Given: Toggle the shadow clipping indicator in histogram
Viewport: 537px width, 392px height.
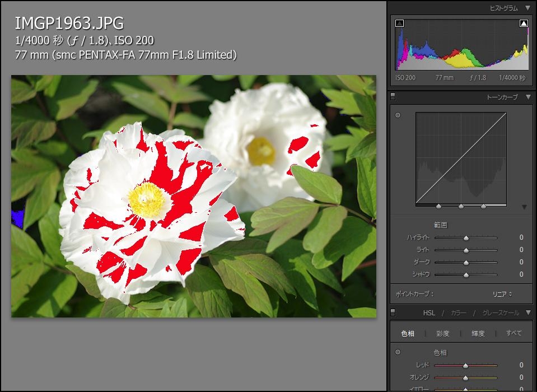Looking at the screenshot, I should tap(399, 24).
